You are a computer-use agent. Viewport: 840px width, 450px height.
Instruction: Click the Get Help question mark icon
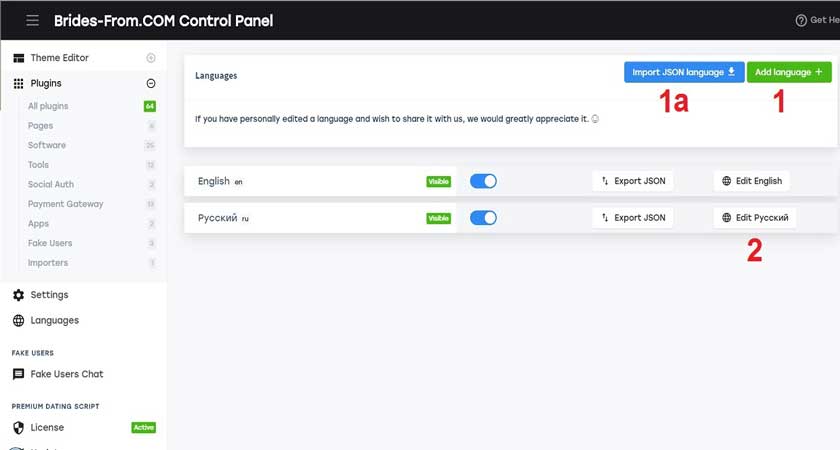coord(801,20)
